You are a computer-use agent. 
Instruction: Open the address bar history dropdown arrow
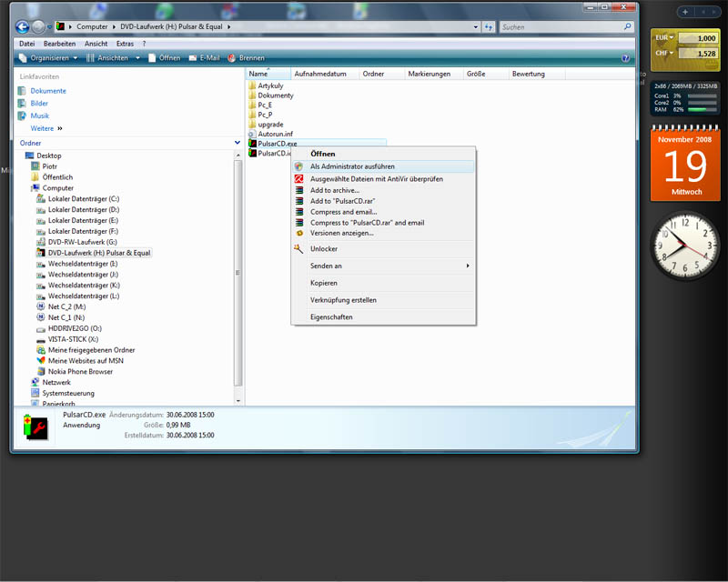(x=475, y=27)
